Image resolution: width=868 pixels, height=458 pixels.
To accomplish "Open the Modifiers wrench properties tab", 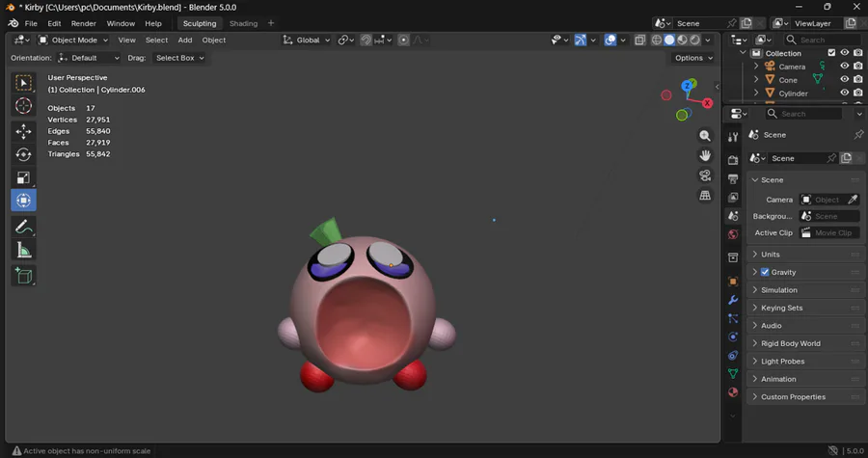I will (733, 300).
